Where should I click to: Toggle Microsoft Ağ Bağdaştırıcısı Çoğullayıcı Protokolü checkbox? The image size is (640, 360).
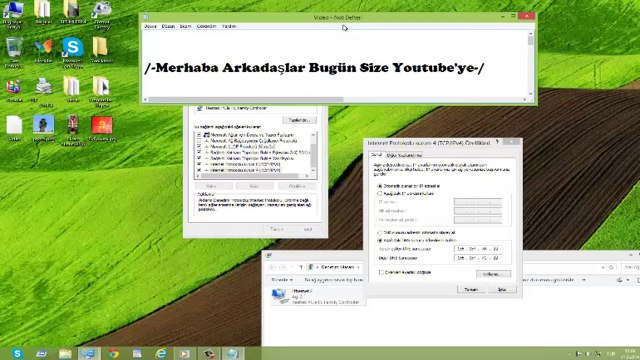point(199,140)
